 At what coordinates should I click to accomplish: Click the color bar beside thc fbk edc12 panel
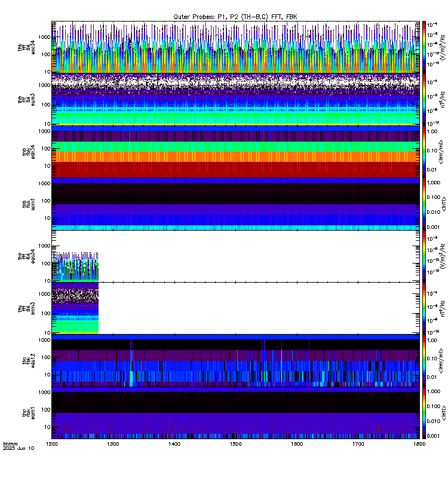click(424, 360)
